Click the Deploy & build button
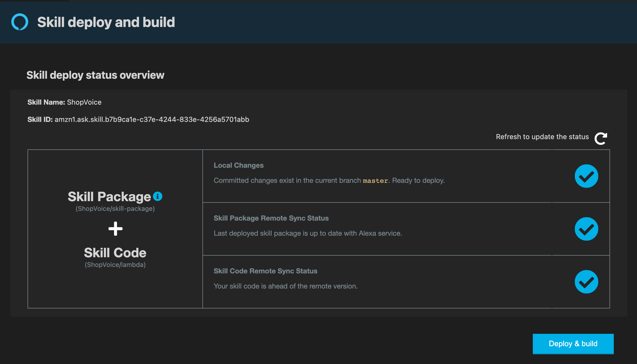 [573, 344]
